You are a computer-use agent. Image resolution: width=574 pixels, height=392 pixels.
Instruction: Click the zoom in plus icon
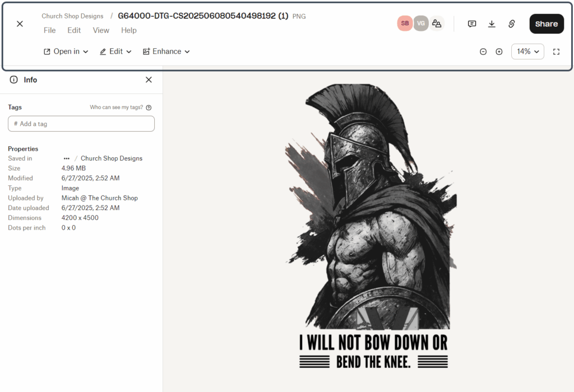click(499, 52)
